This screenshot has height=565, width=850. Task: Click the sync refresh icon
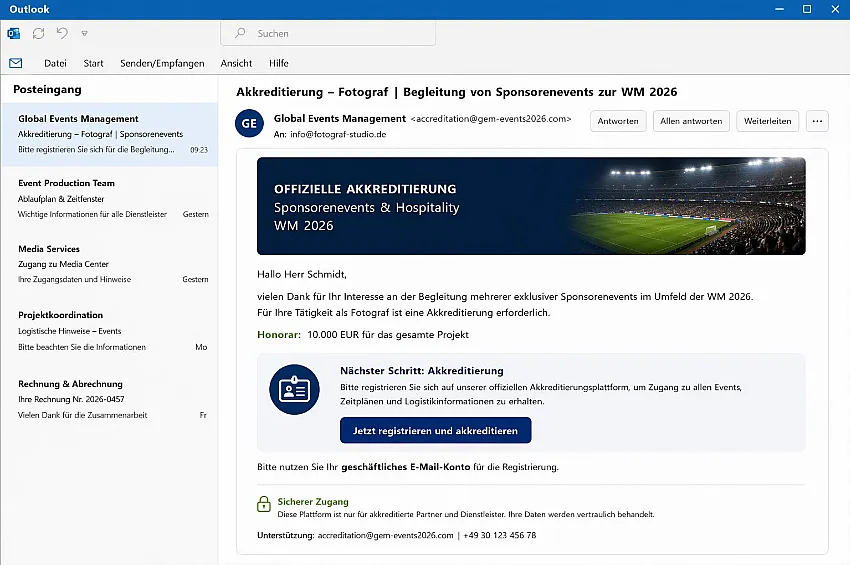[x=38, y=34]
